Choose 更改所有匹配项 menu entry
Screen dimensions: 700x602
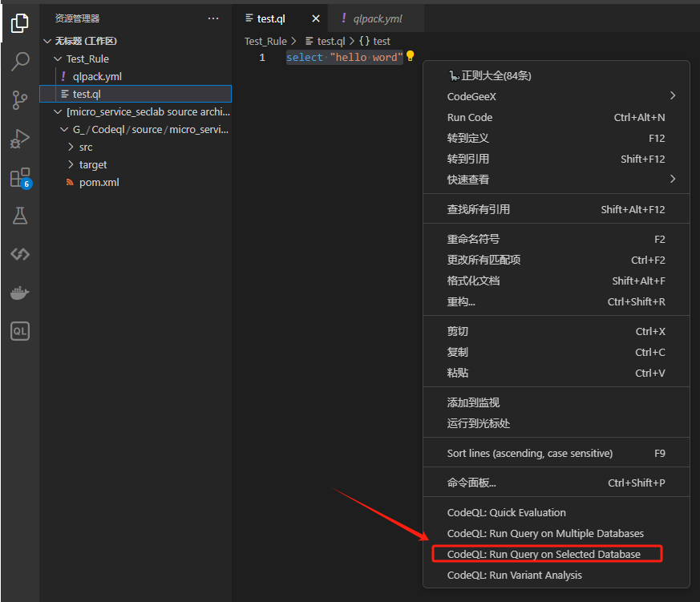tap(556, 260)
